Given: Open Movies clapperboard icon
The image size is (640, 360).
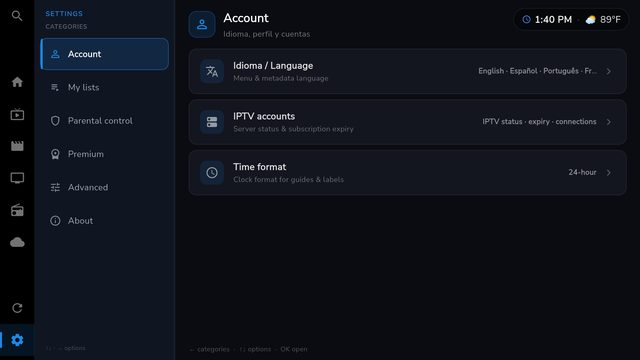Looking at the screenshot, I should click(x=17, y=146).
